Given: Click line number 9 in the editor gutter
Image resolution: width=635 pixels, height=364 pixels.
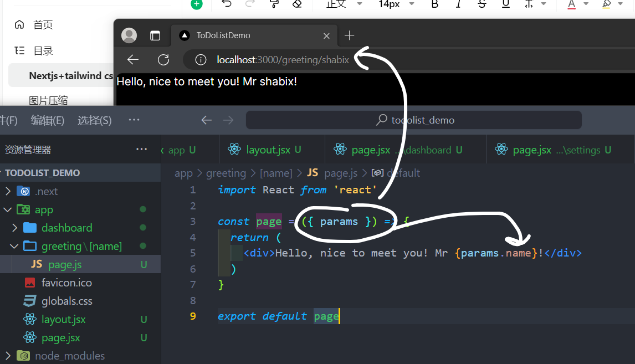Looking at the screenshot, I should [193, 316].
